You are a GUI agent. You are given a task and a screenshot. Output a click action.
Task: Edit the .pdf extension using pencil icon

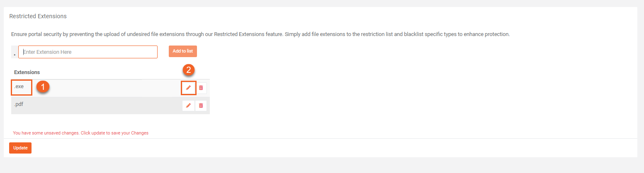pos(188,106)
